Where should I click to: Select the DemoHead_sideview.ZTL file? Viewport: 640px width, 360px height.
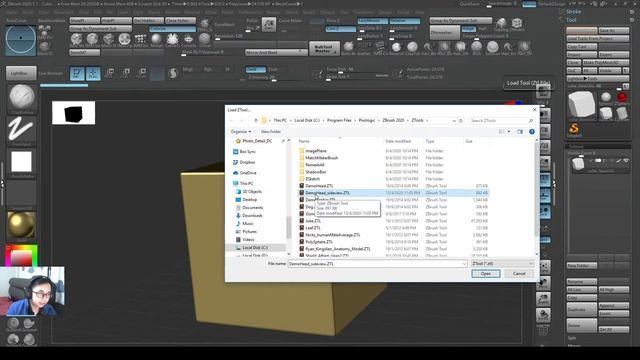(393, 193)
